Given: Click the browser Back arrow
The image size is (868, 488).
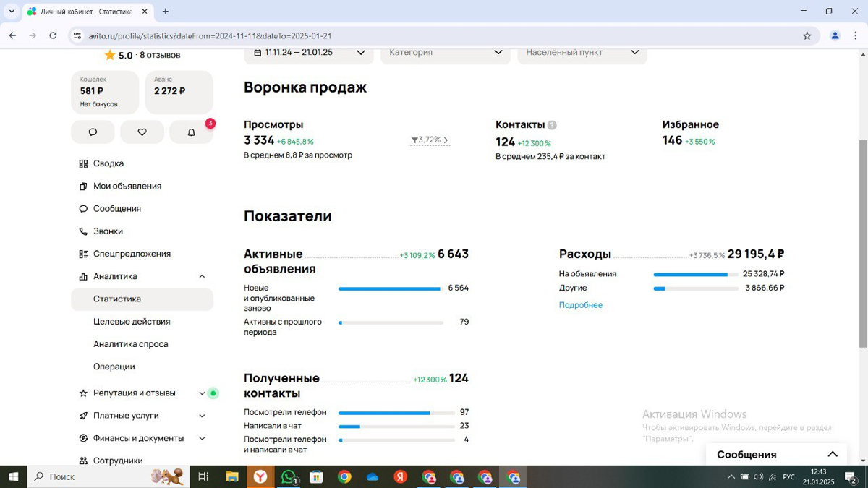Looking at the screenshot, I should (x=12, y=35).
